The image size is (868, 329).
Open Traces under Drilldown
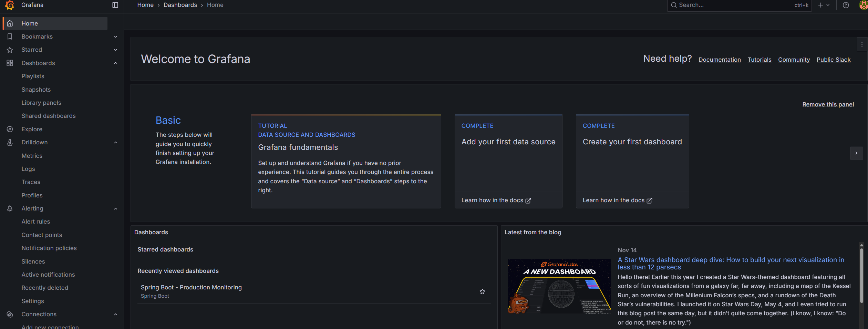click(31, 182)
